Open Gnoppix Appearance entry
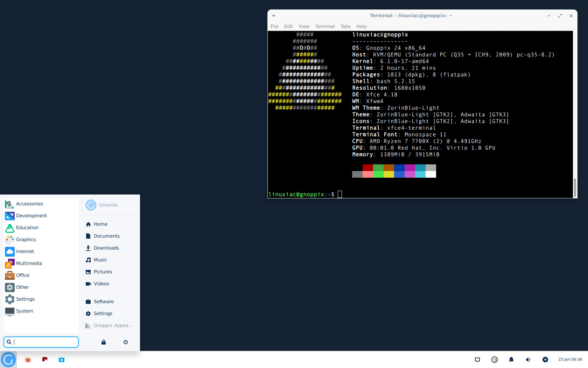 (109, 326)
